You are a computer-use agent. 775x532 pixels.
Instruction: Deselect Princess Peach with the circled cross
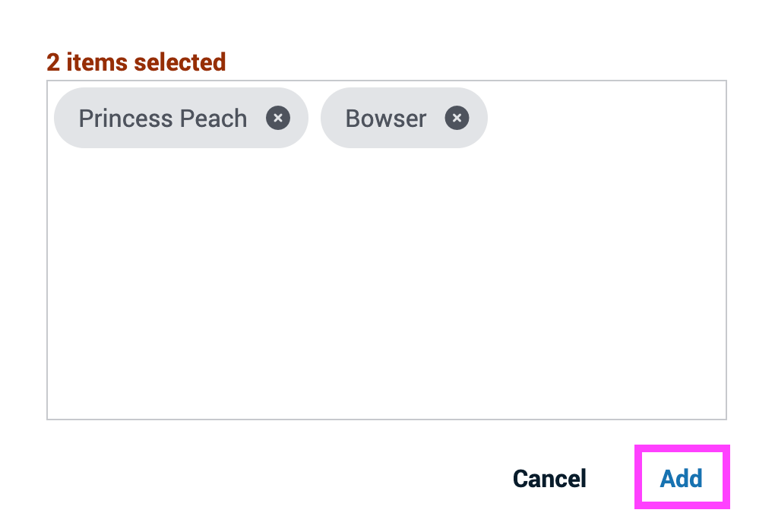(278, 118)
